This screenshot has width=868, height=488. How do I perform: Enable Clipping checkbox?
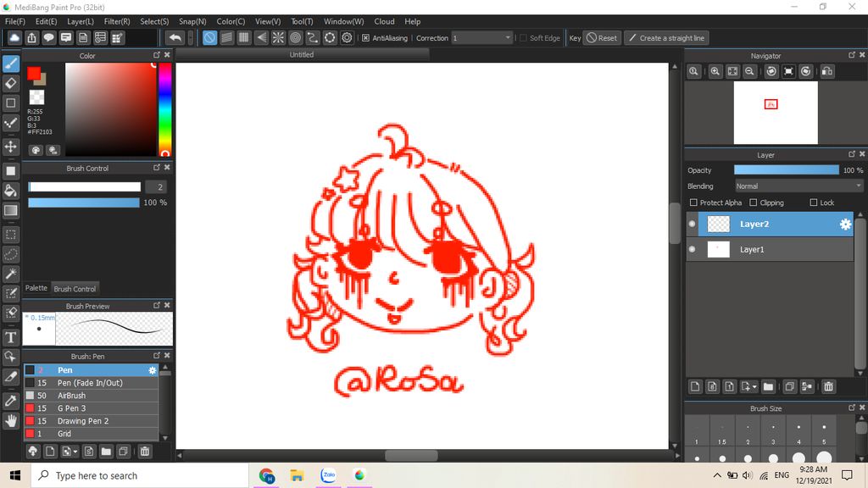pos(753,202)
